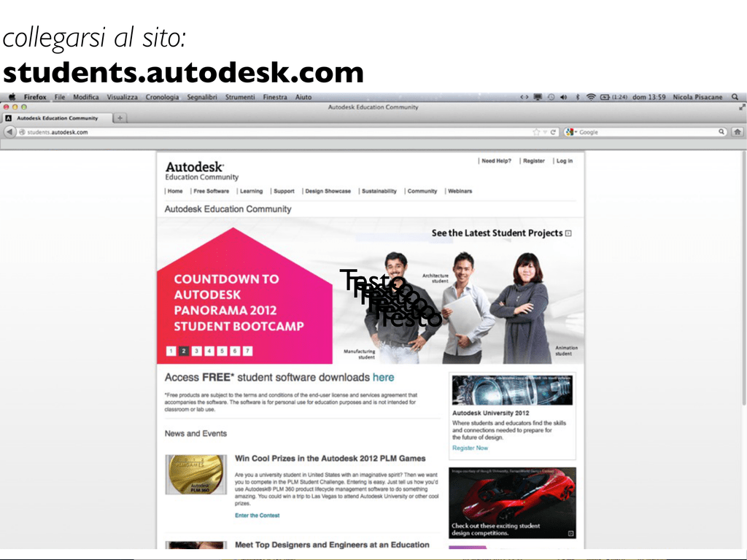This screenshot has width=747, height=560.
Task: Reload the page with refresh icon
Action: click(x=553, y=132)
